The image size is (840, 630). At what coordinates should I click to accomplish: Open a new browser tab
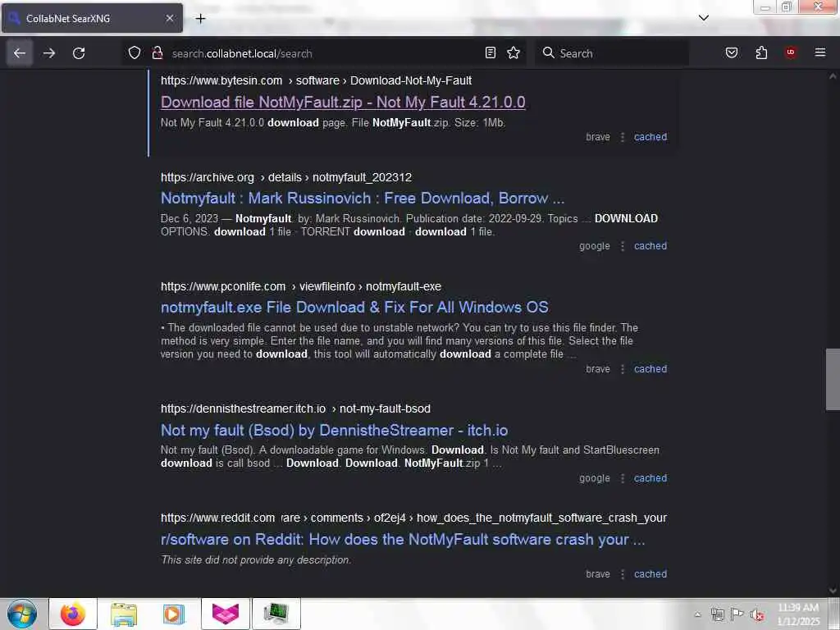(200, 19)
